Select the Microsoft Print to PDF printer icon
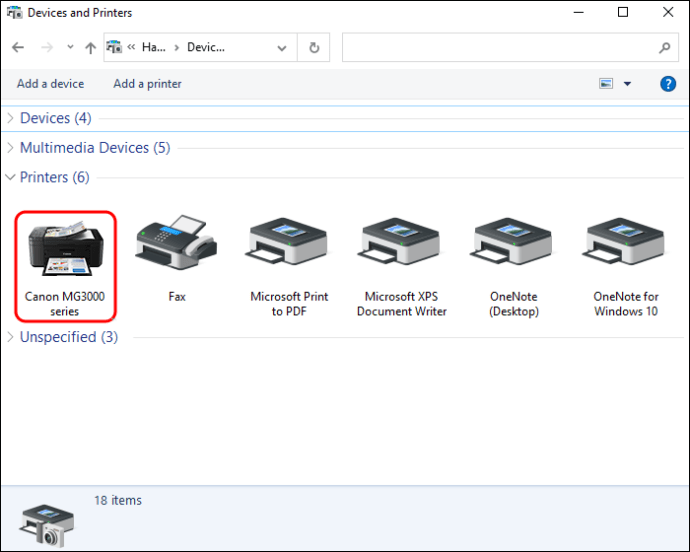The width and height of the screenshot is (690, 552). pyautogui.click(x=288, y=241)
